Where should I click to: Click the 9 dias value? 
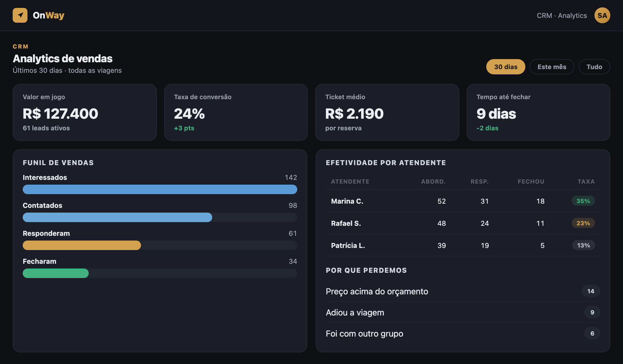(x=496, y=114)
